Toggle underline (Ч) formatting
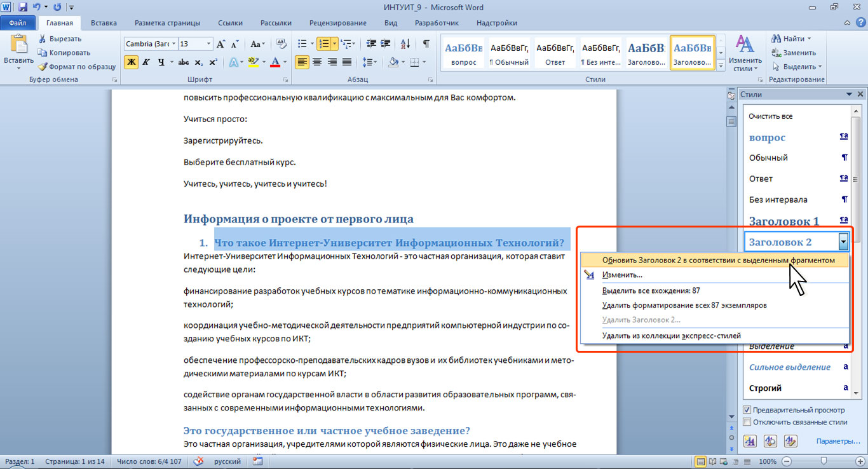Image resolution: width=868 pixels, height=469 pixels. (x=162, y=62)
